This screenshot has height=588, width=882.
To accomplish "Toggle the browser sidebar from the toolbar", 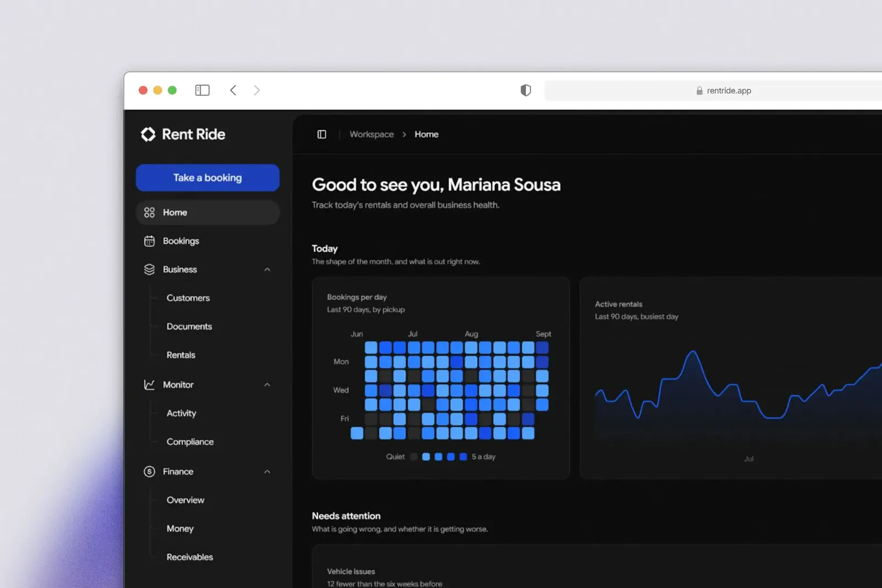I will (x=202, y=90).
